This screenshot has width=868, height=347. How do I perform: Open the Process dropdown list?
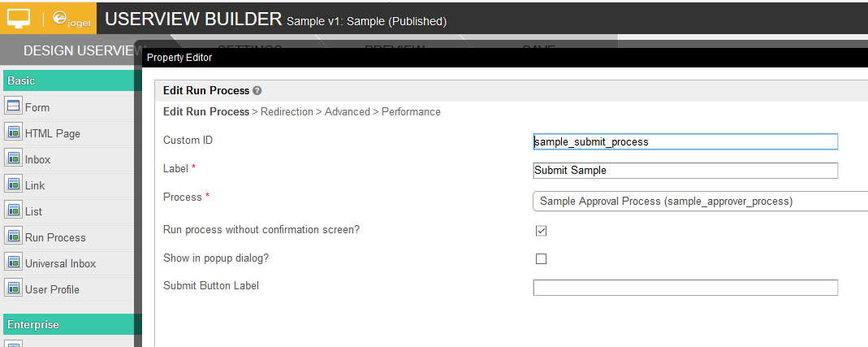[x=699, y=201]
